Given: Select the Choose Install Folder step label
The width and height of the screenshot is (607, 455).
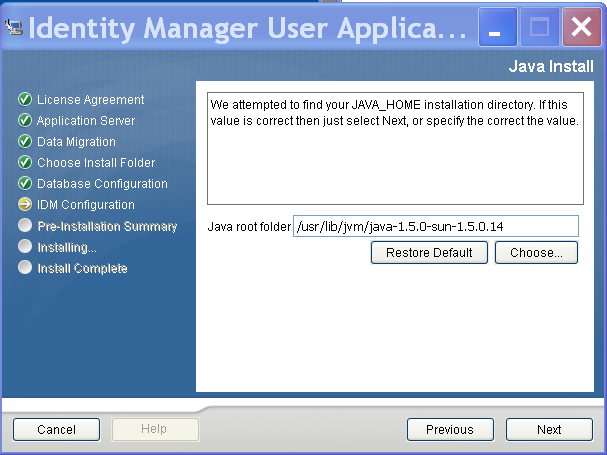Looking at the screenshot, I should coord(96,163).
